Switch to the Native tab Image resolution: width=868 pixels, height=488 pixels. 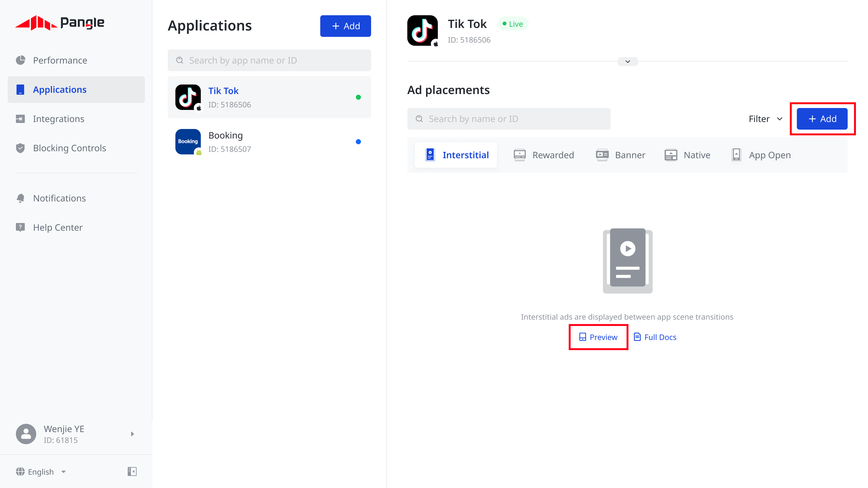(687, 155)
